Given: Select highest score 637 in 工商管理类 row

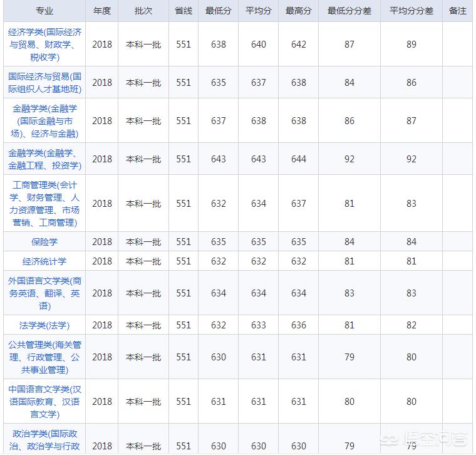Looking at the screenshot, I should pos(298,204).
